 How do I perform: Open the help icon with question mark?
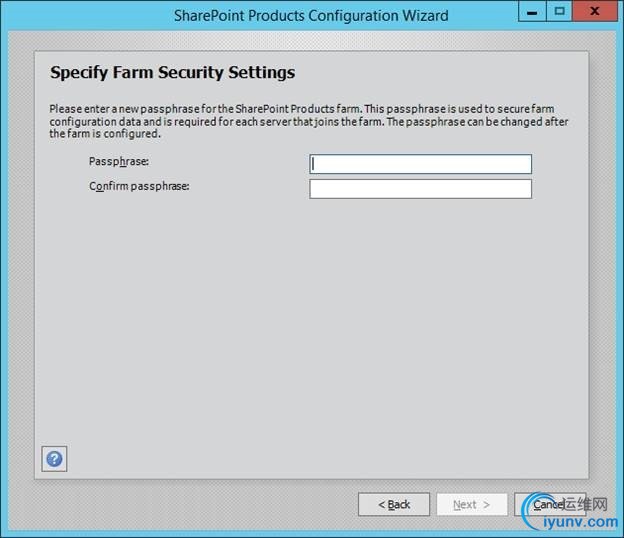point(54,459)
